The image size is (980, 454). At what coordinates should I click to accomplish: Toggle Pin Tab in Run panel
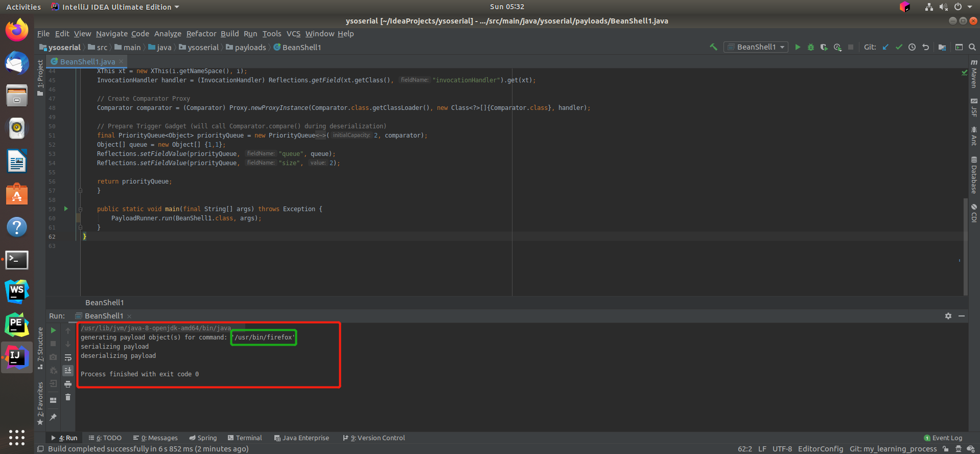(53, 417)
